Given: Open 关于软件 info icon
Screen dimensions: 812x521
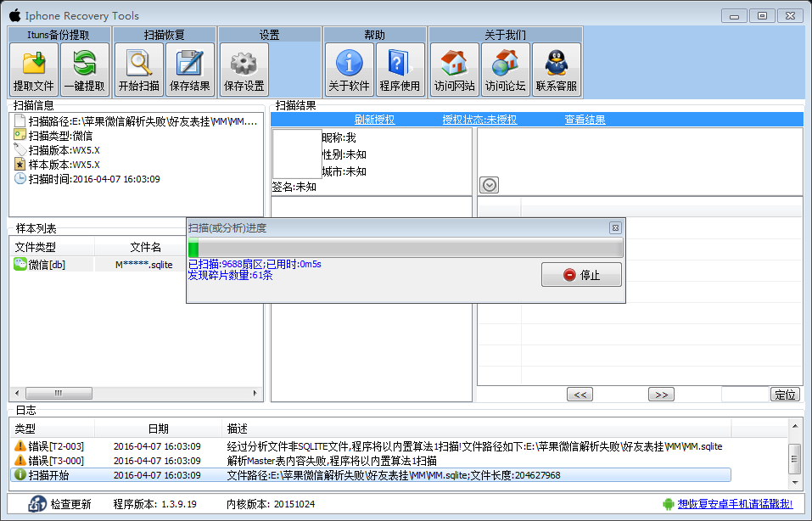Looking at the screenshot, I should (349, 70).
